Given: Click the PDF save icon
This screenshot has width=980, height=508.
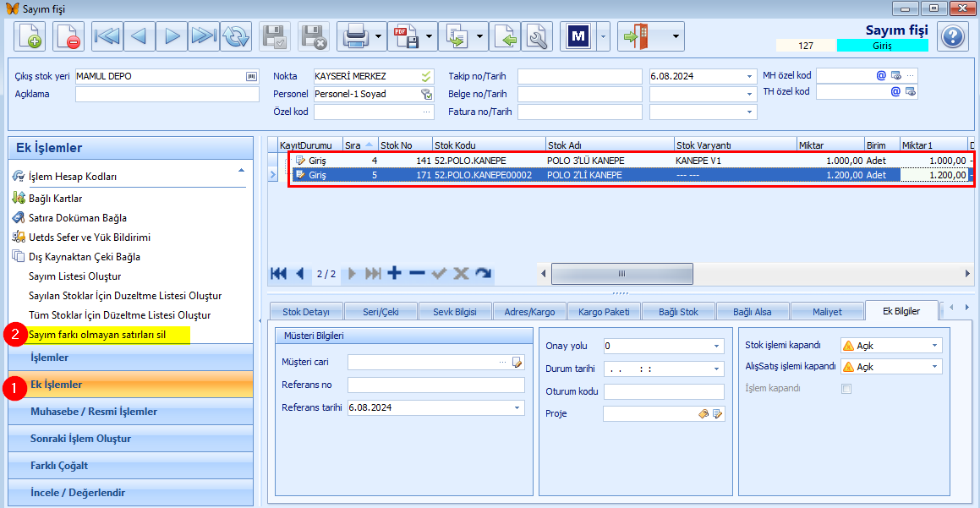Looking at the screenshot, I should point(406,36).
